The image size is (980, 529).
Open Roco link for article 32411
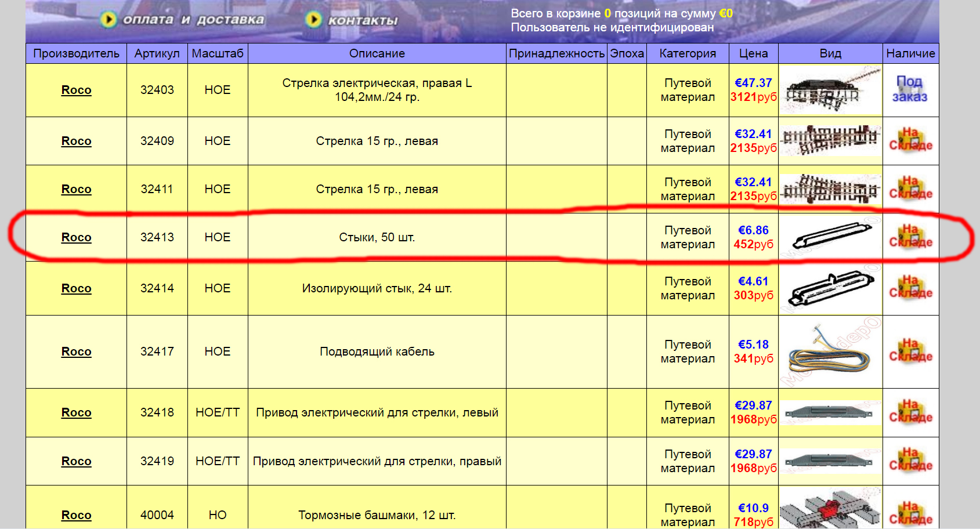[x=77, y=189]
